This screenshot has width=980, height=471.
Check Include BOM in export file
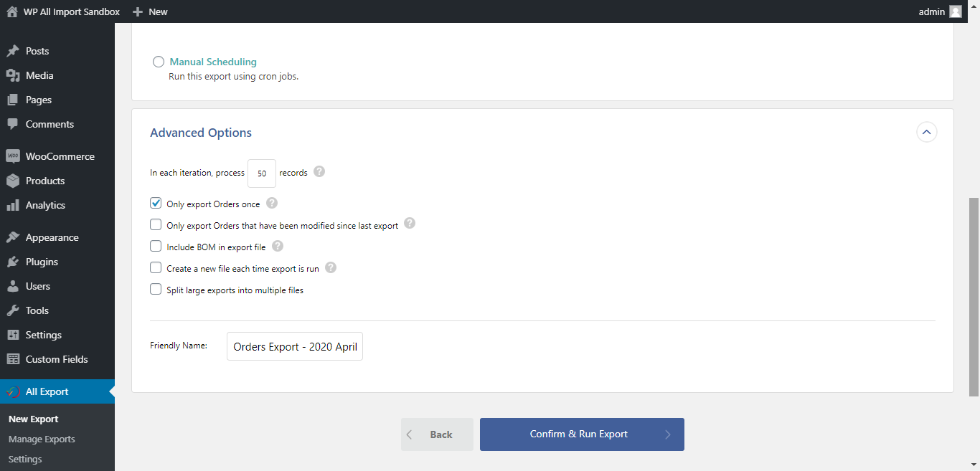(156, 246)
